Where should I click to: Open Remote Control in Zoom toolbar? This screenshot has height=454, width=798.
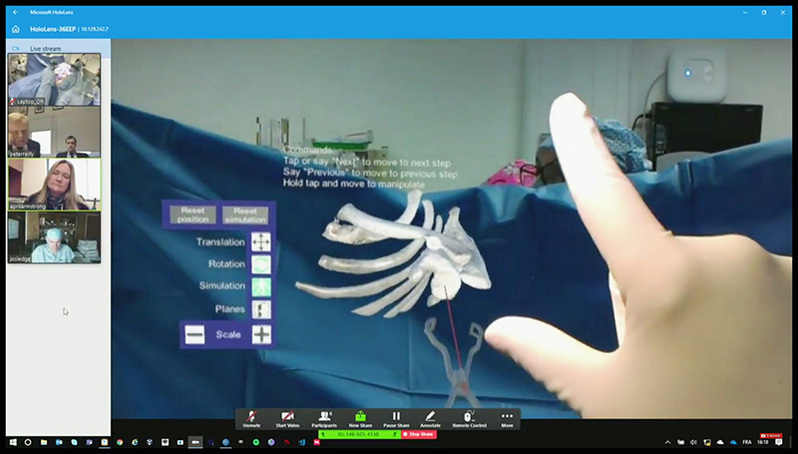click(469, 419)
